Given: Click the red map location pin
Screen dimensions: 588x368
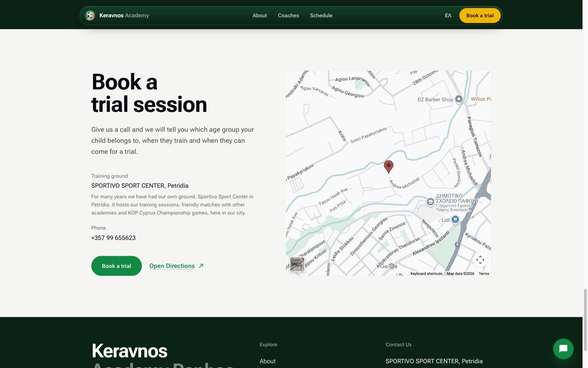Looking at the screenshot, I should (x=388, y=166).
